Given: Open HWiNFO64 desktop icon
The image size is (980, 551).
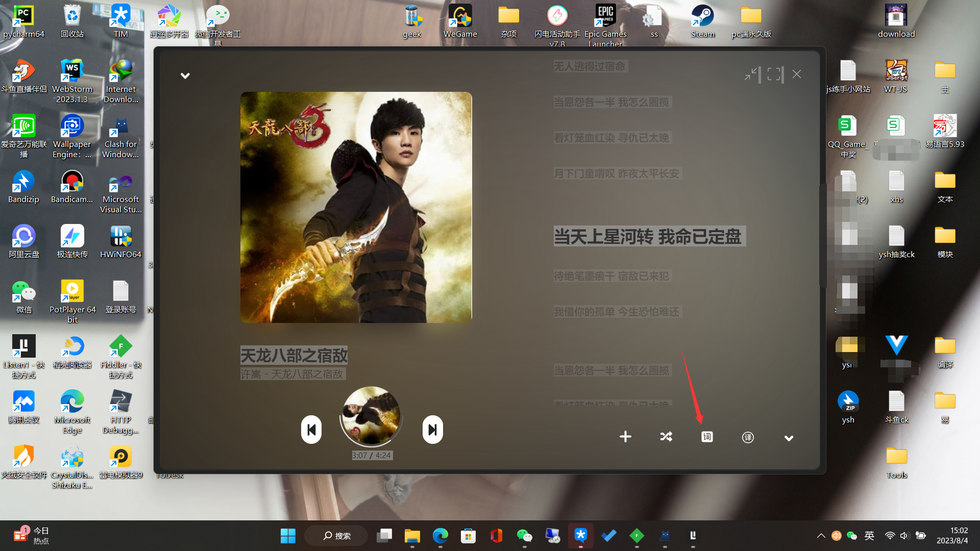Looking at the screenshot, I should click(121, 242).
